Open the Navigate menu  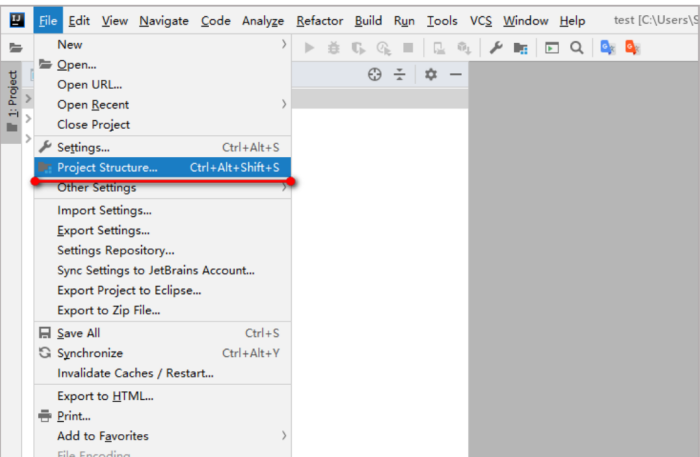[164, 21]
